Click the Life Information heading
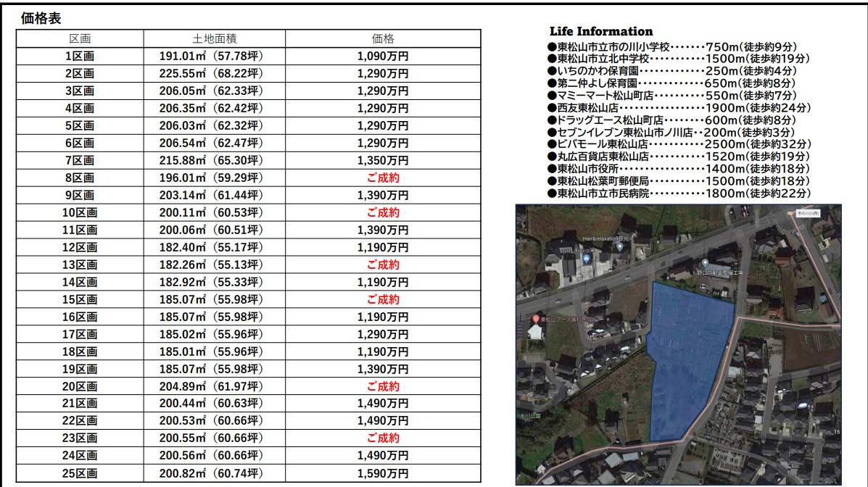This screenshot has width=868, height=487. pyautogui.click(x=601, y=31)
